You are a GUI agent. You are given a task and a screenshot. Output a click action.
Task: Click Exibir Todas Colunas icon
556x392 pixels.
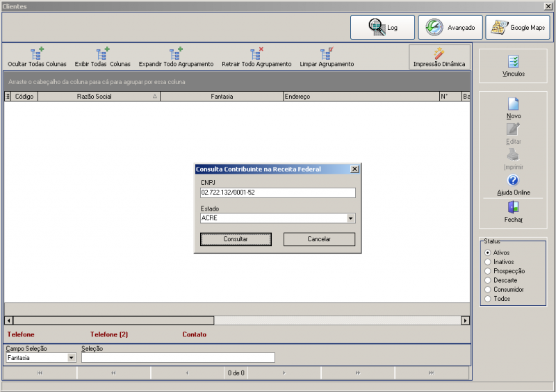pyautogui.click(x=103, y=54)
